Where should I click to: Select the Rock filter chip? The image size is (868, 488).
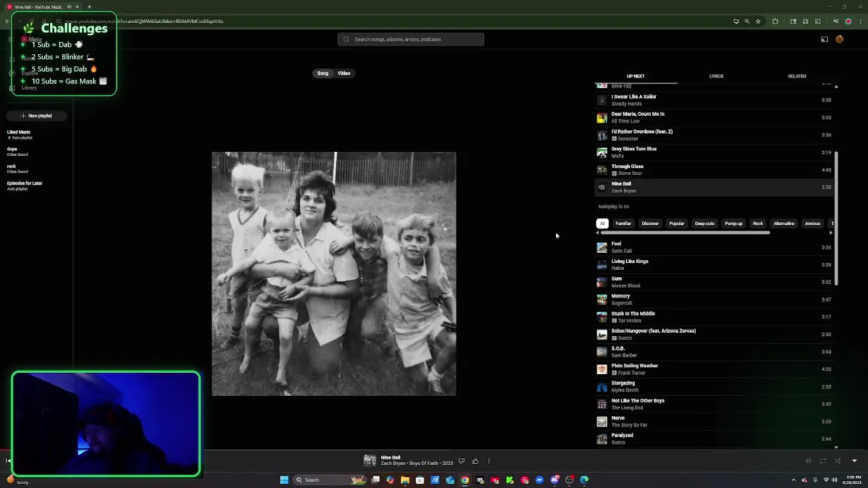758,224
